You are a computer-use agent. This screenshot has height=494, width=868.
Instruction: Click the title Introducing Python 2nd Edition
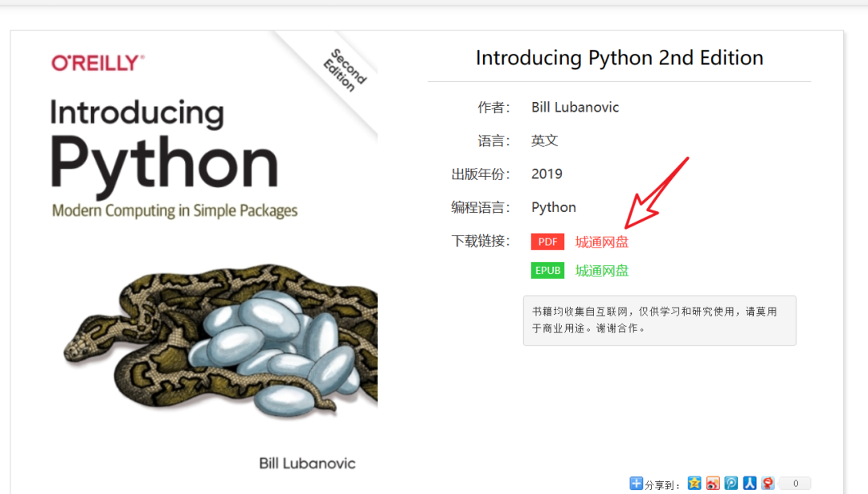point(620,58)
